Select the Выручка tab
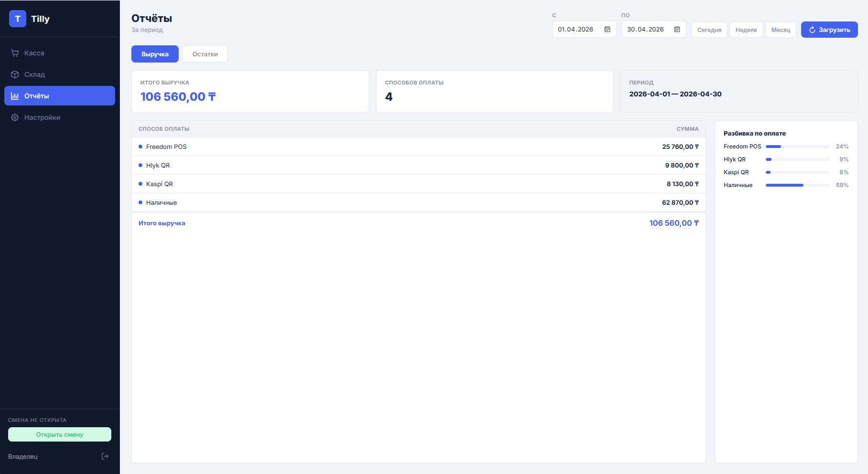 (x=155, y=54)
